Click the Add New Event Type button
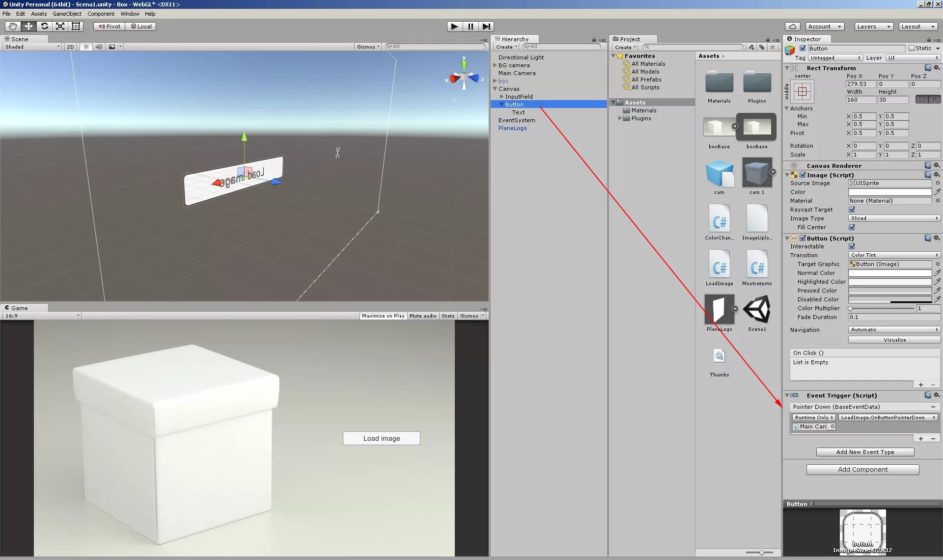Image resolution: width=943 pixels, height=560 pixels. coord(865,452)
